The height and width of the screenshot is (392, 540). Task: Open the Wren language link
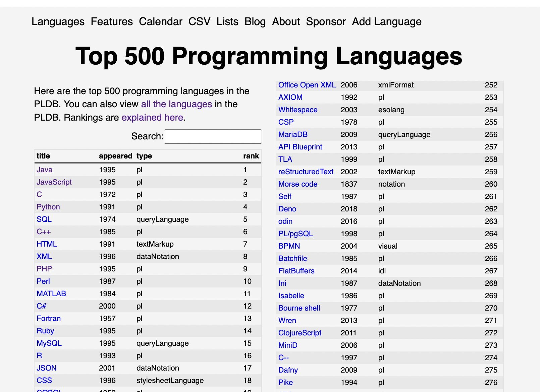[287, 321]
